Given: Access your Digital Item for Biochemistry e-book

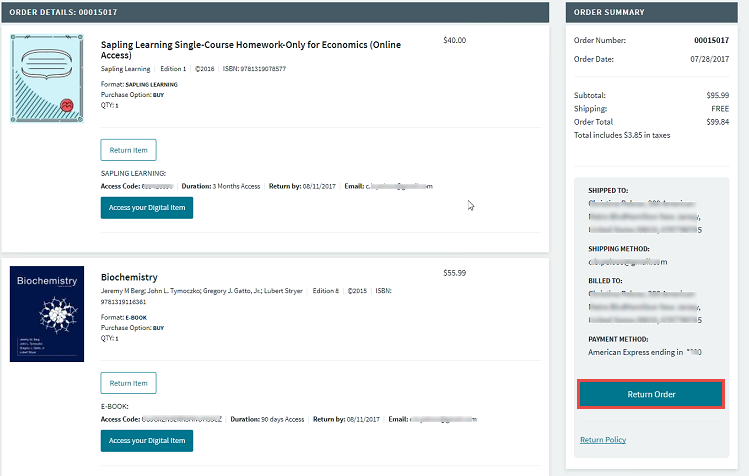Looking at the screenshot, I should tap(146, 441).
